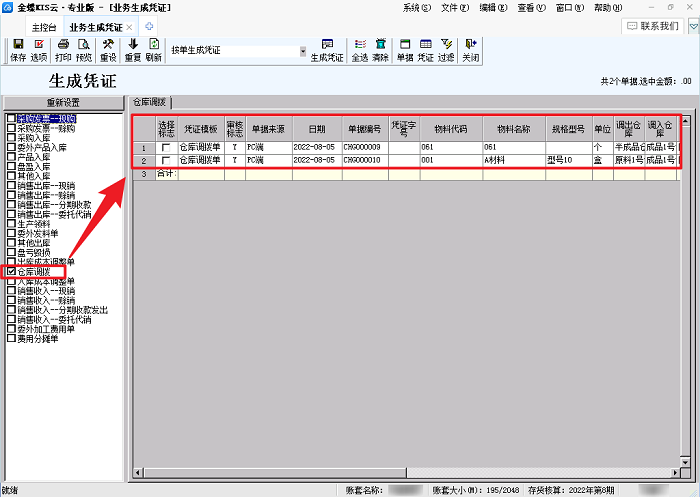Screen dimensions: 700x497
Task: Click the 保存 (Save) toolbar icon
Action: 17,50
